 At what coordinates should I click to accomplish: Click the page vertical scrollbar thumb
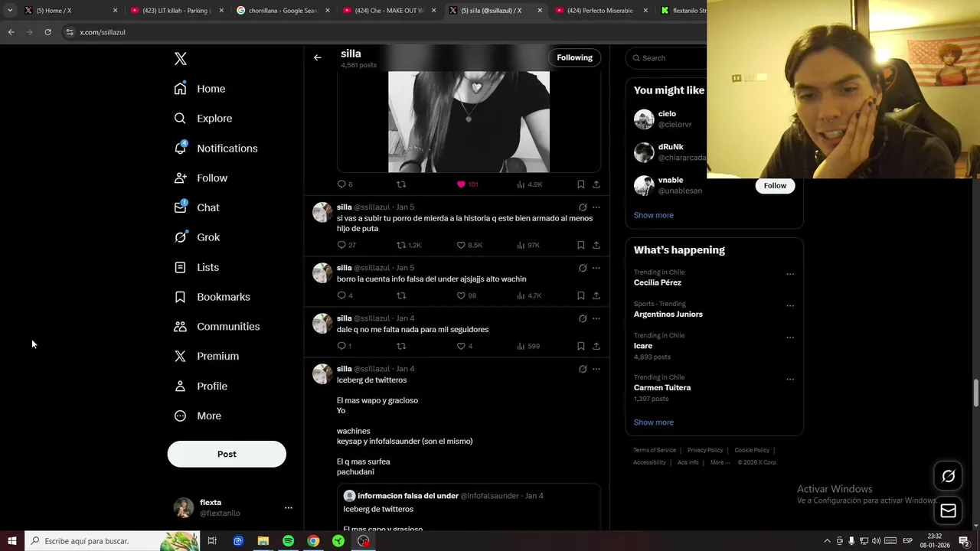click(976, 393)
